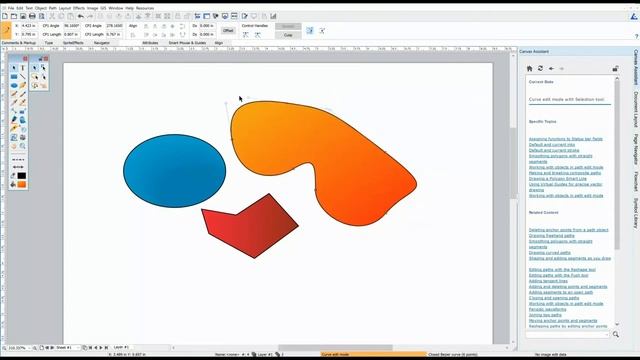
Task: Click the Print toolbar icon
Action: tap(32, 16)
